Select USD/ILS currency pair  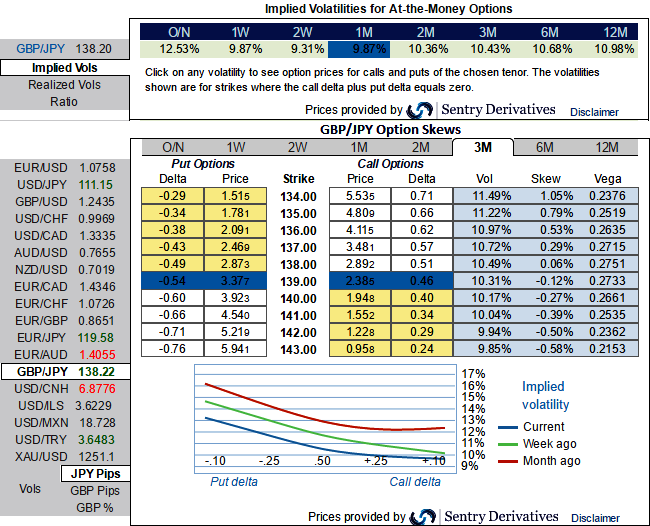click(x=65, y=406)
